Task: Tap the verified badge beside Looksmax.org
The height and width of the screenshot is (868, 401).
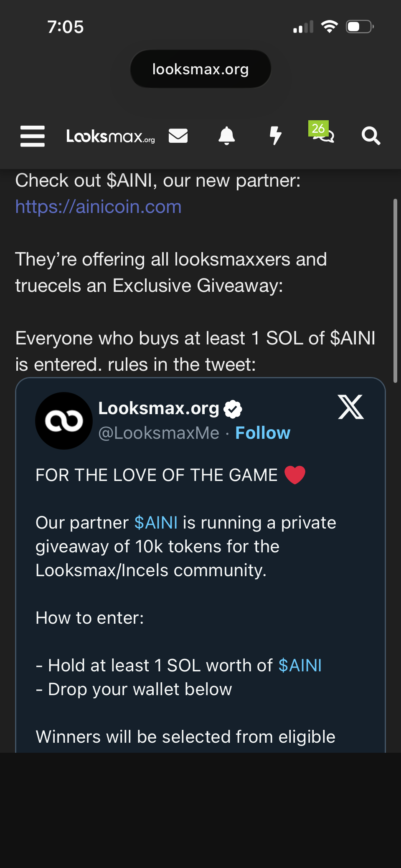Action: pos(233,409)
